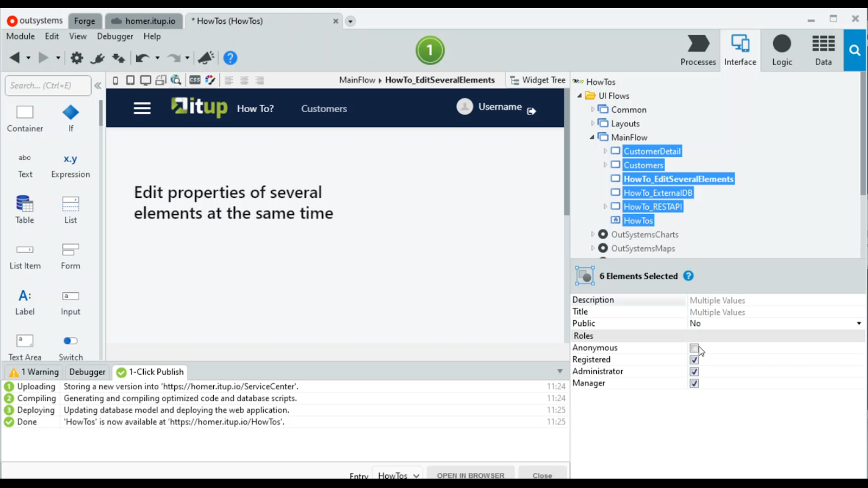This screenshot has width=868, height=488.
Task: Align content right
Action: (259, 80)
